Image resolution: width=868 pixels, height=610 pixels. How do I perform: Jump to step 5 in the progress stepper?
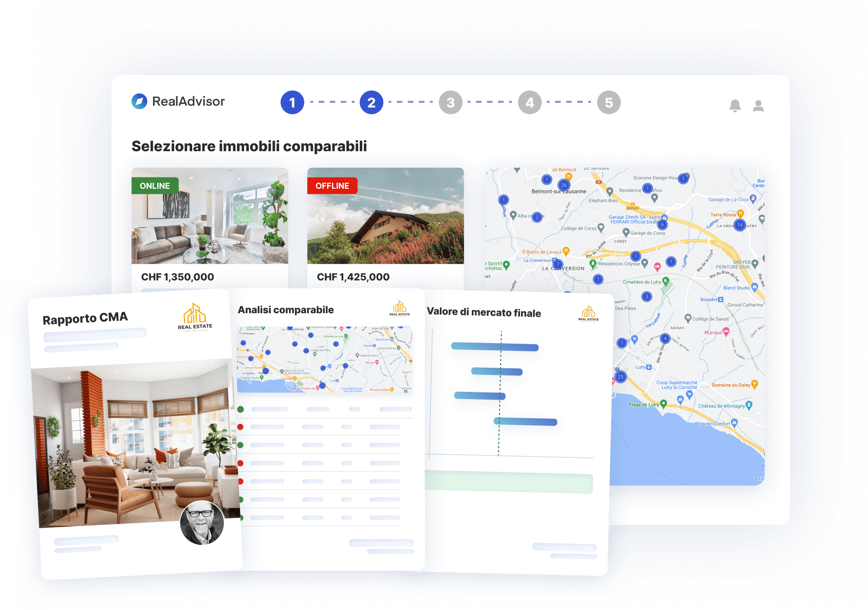tap(609, 102)
